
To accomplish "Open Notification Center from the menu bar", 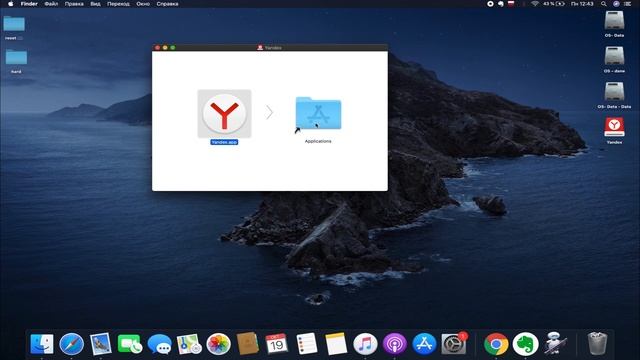I will [x=628, y=4].
